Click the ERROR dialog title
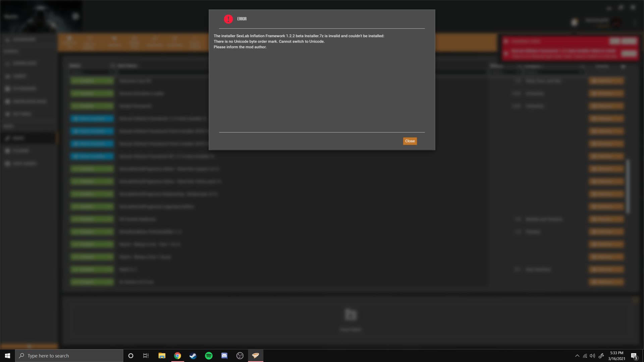The width and height of the screenshot is (644, 362). 242,19
